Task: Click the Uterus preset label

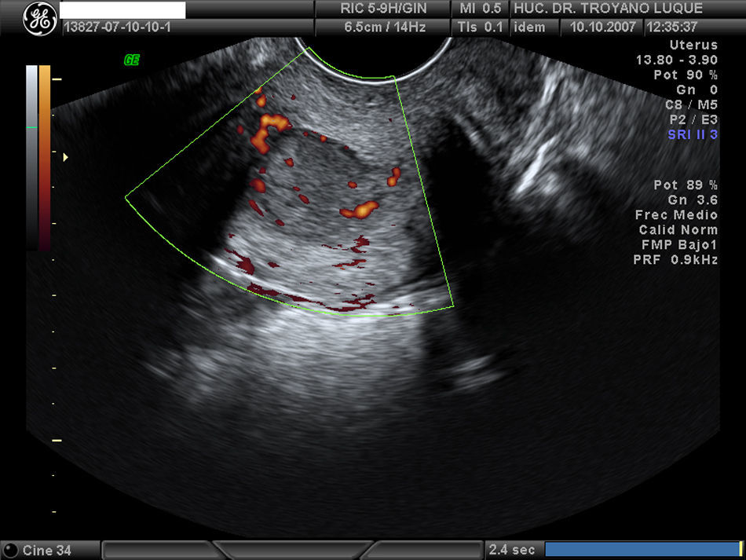Action: [693, 46]
